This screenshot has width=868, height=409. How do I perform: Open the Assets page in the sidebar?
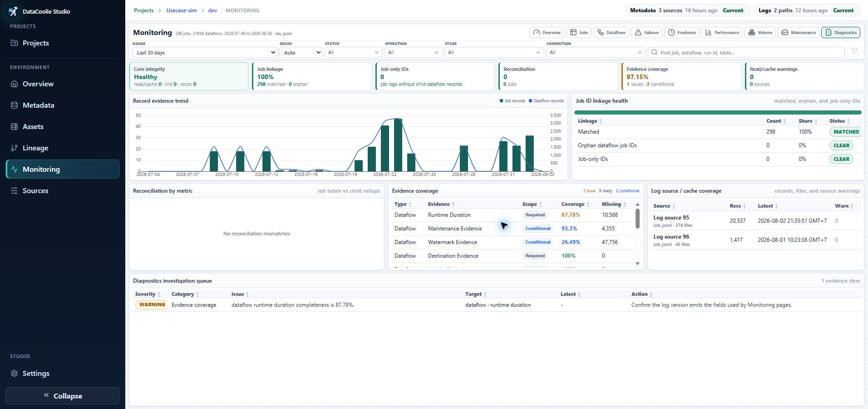pos(62,127)
